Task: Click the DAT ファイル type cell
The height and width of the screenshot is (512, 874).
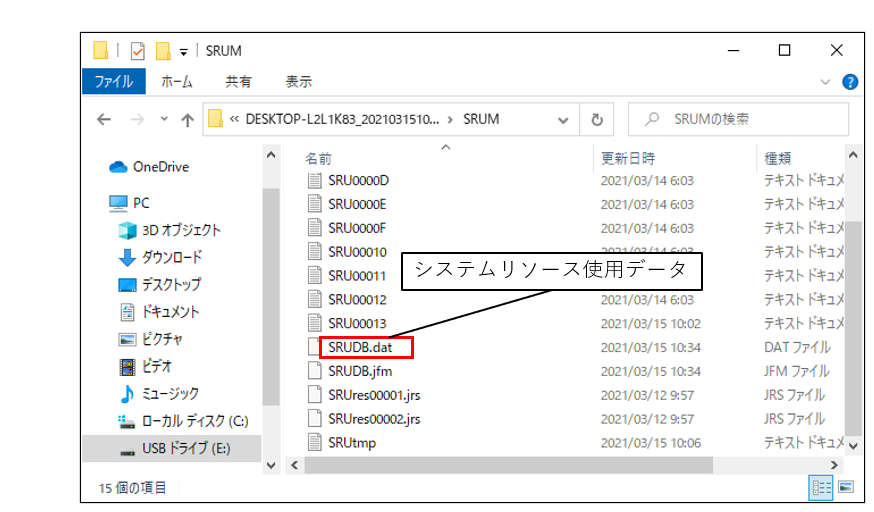Action: pyautogui.click(x=797, y=348)
